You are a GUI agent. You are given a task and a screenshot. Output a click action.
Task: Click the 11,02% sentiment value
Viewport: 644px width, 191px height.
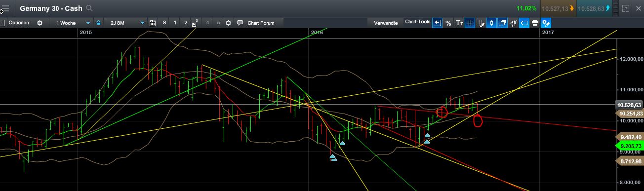(x=526, y=8)
